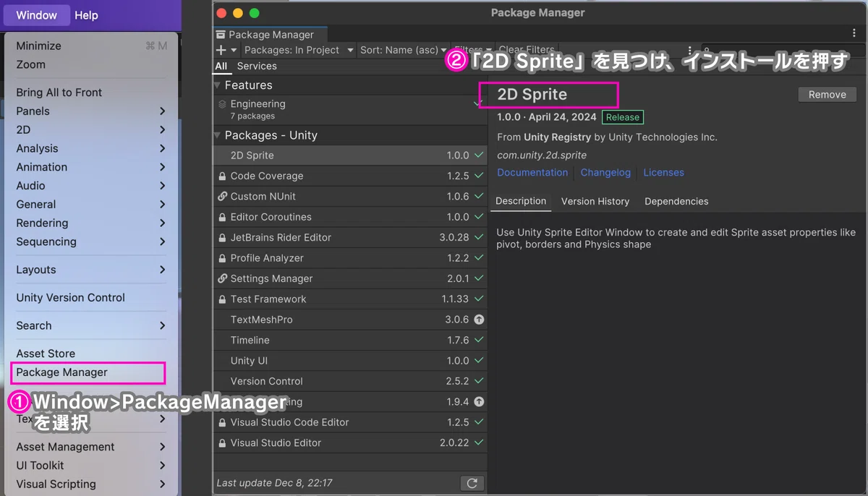The height and width of the screenshot is (496, 868).
Task: Collapse the Features section
Action: tap(218, 85)
